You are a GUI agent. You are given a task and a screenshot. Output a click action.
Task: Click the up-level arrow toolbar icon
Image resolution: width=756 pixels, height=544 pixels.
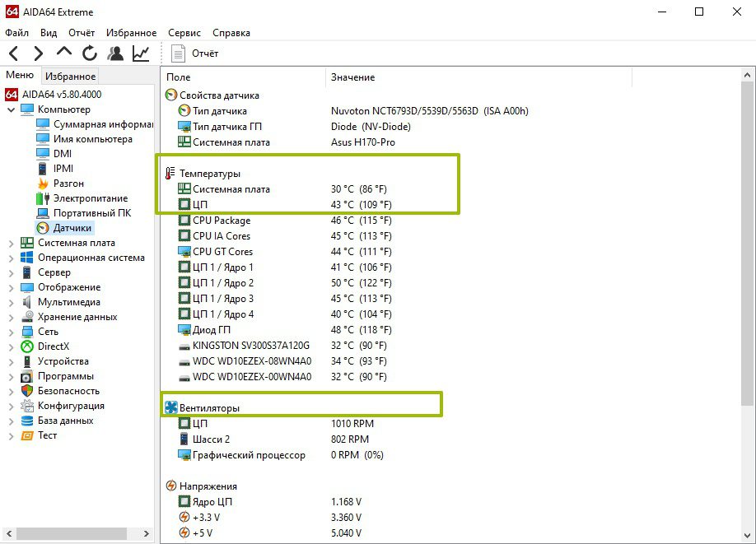point(63,52)
